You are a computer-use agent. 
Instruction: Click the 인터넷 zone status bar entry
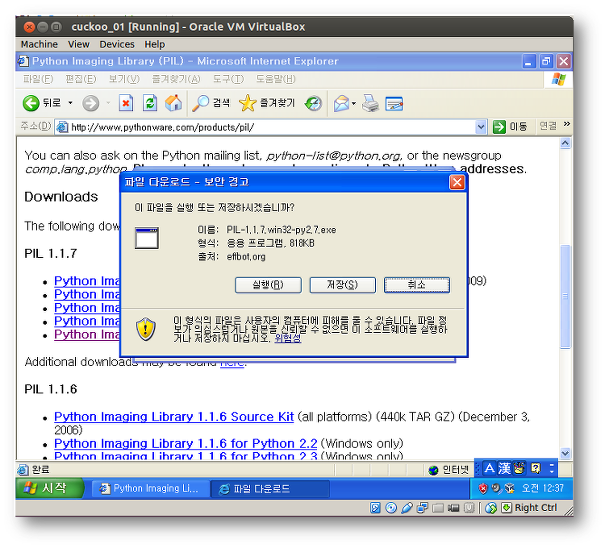[x=448, y=470]
